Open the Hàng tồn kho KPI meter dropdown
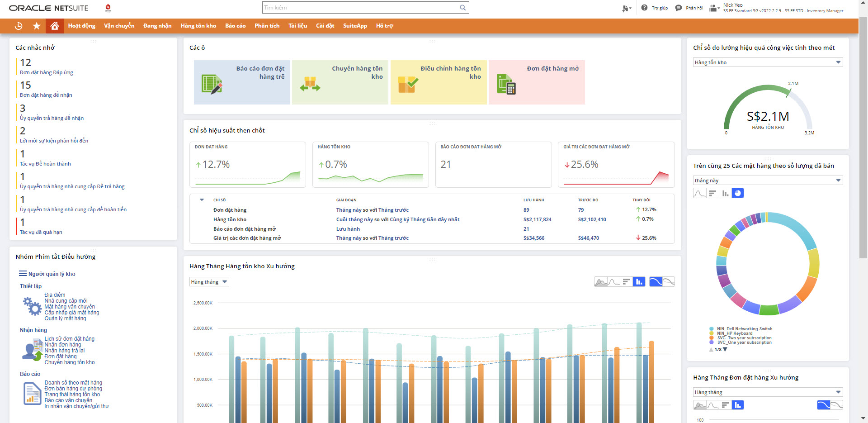The width and height of the screenshot is (868, 423). [x=768, y=62]
